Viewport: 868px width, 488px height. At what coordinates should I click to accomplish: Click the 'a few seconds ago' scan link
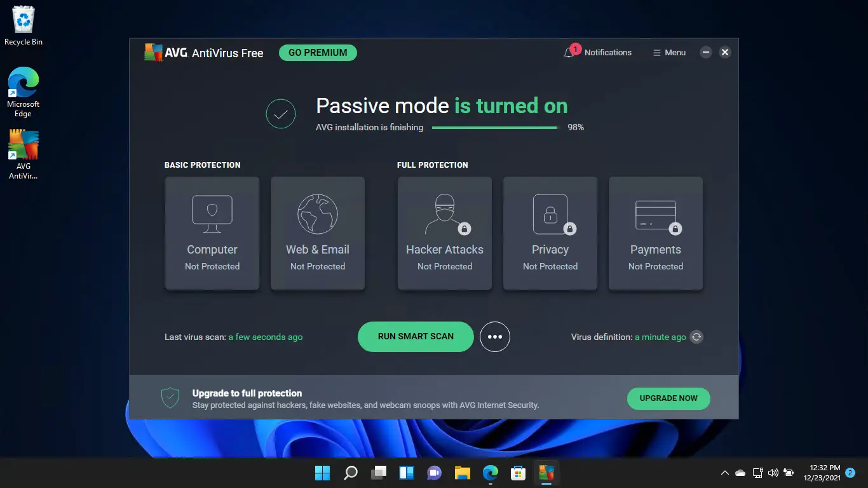[x=266, y=337]
